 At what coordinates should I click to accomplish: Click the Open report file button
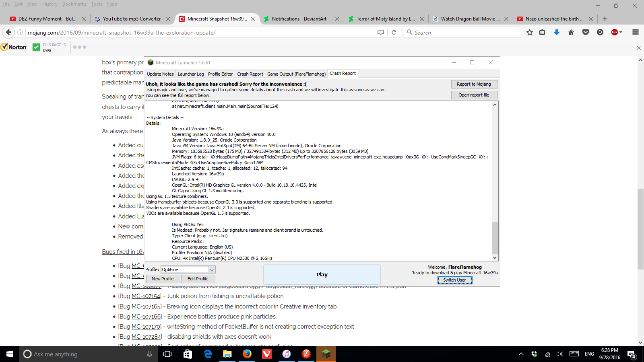474,95
